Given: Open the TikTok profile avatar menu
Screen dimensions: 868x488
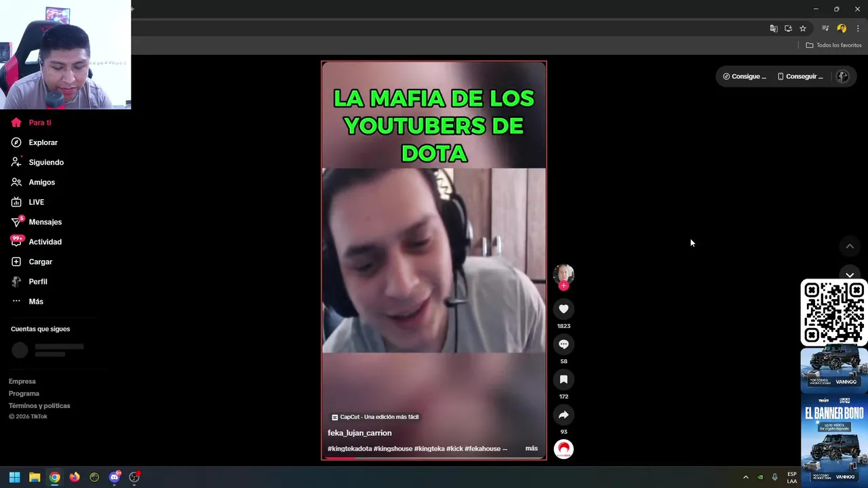Looking at the screenshot, I should [842, 77].
